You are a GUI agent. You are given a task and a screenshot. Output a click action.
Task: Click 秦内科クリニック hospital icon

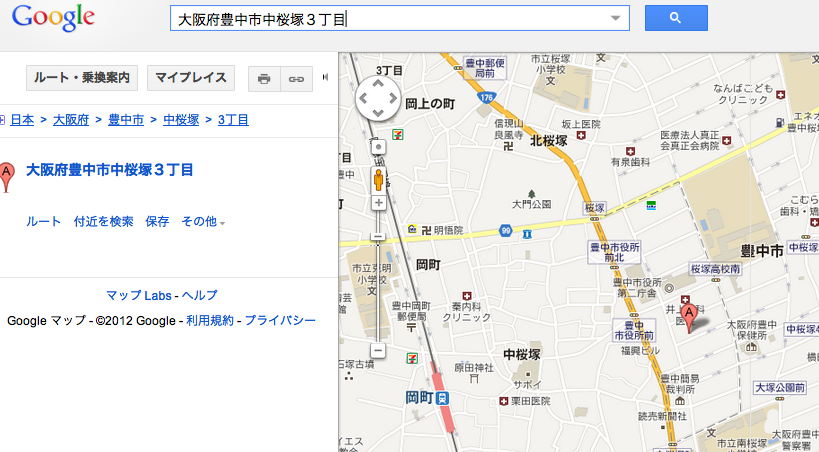467,296
